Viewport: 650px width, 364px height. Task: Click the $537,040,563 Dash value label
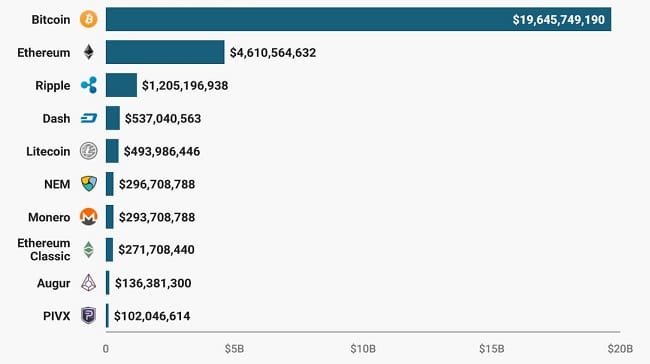click(163, 119)
